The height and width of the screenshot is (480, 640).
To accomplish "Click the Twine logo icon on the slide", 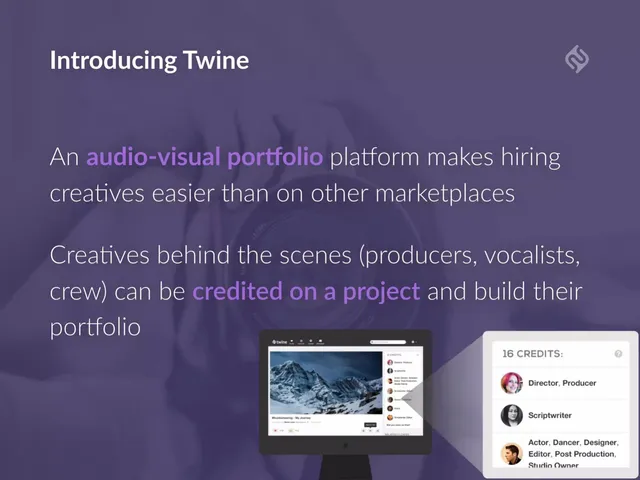I will point(577,60).
